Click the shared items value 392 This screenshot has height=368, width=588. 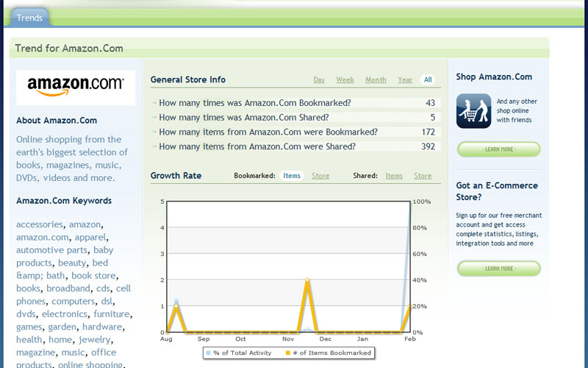[x=428, y=146]
